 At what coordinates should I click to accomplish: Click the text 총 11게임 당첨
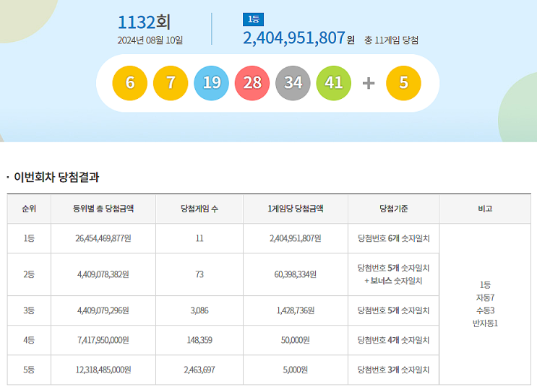click(392, 40)
